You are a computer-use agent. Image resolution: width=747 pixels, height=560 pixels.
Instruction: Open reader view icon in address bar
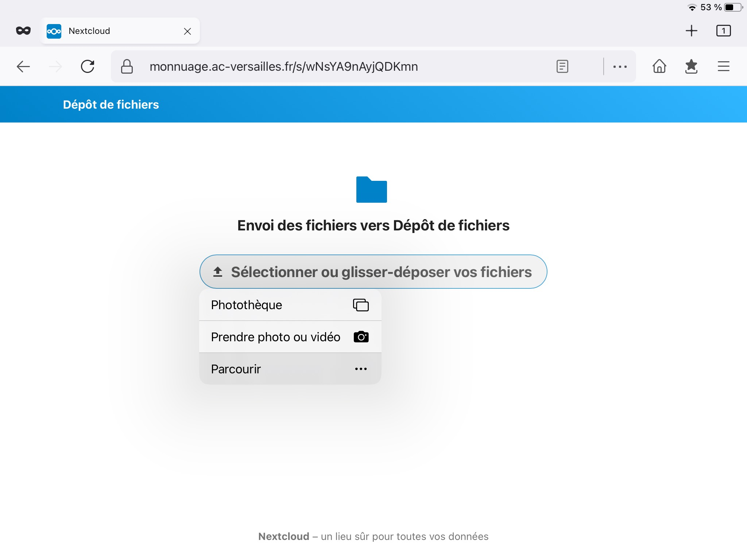(562, 67)
